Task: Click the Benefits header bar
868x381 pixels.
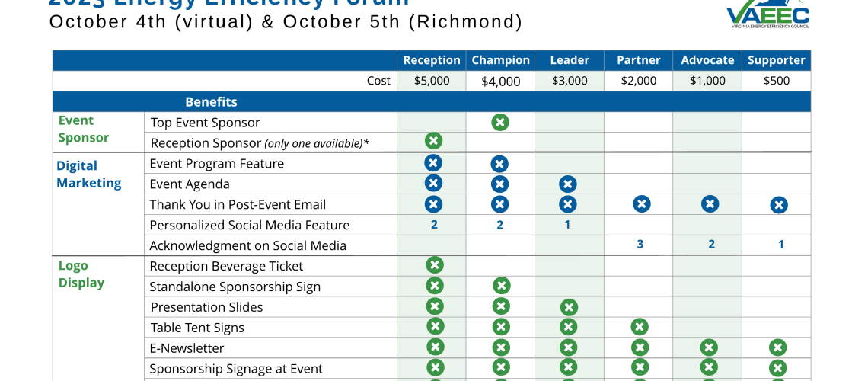Action: click(211, 102)
